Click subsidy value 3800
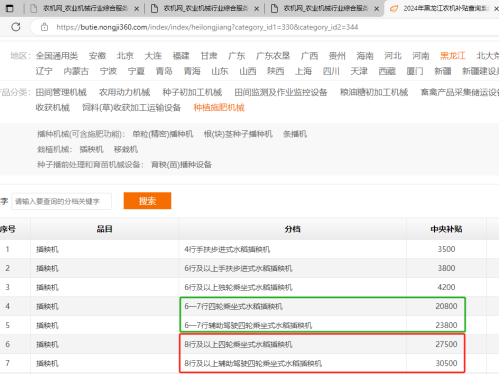 (x=446, y=268)
